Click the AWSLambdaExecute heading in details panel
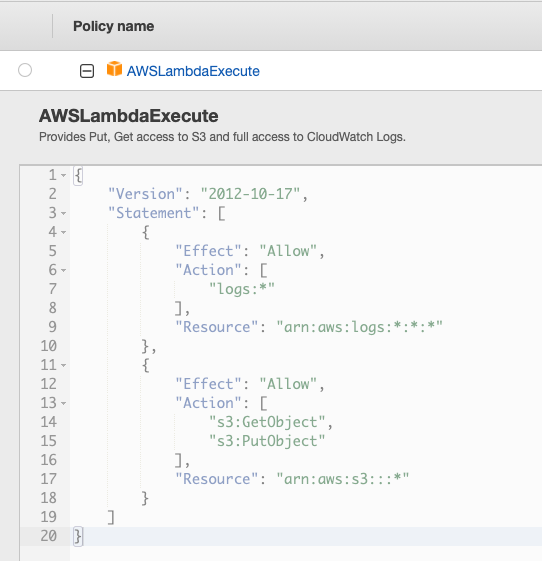This screenshot has height=561, width=542. [128, 116]
